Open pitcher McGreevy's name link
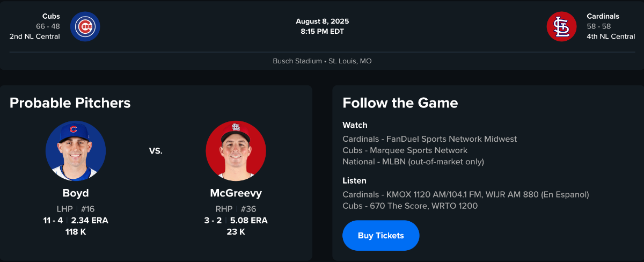The height and width of the screenshot is (262, 644). [236, 193]
